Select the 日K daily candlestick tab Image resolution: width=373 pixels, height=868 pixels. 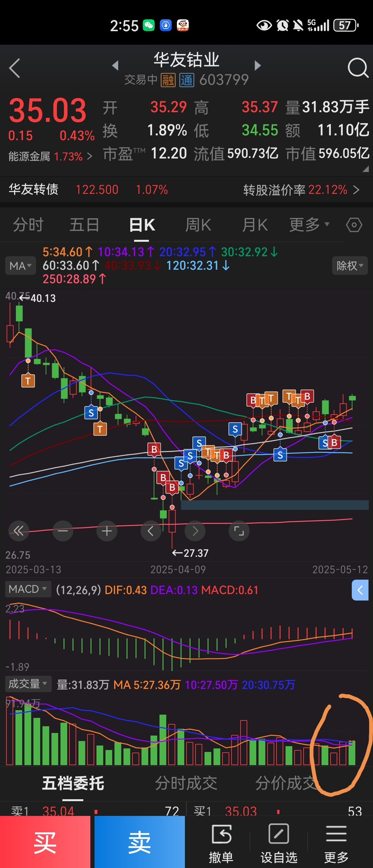(142, 225)
